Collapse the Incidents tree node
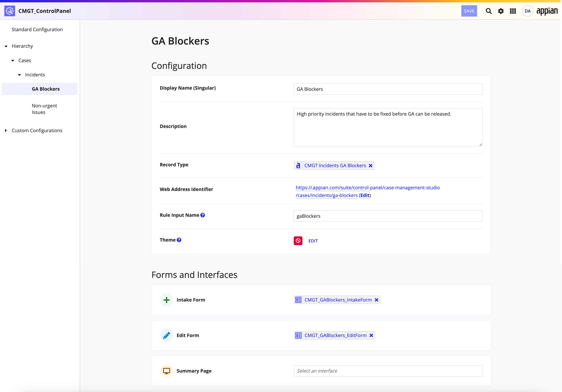Screen dimensions: 562x392 (x=20, y=75)
